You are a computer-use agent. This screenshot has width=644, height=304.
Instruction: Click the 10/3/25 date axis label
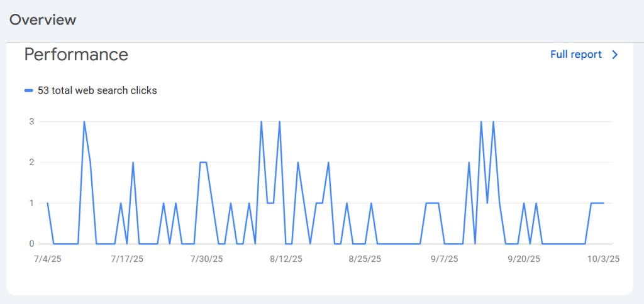click(x=603, y=259)
